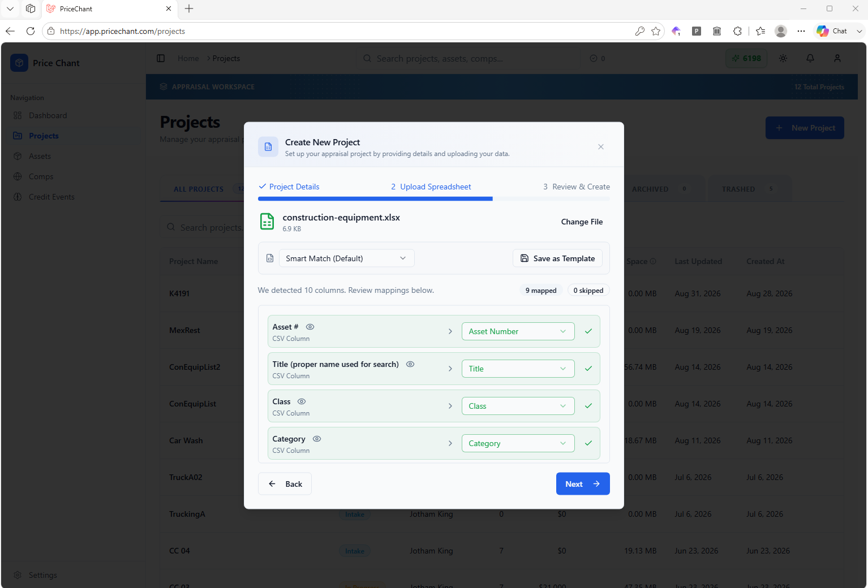Open the Class mapping dropdown
This screenshot has width=868, height=588.
coord(518,406)
